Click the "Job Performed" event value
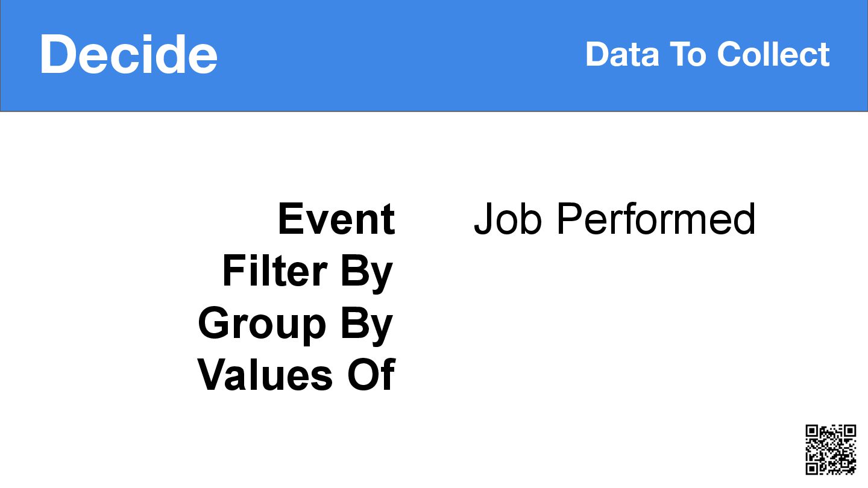 coord(614,219)
